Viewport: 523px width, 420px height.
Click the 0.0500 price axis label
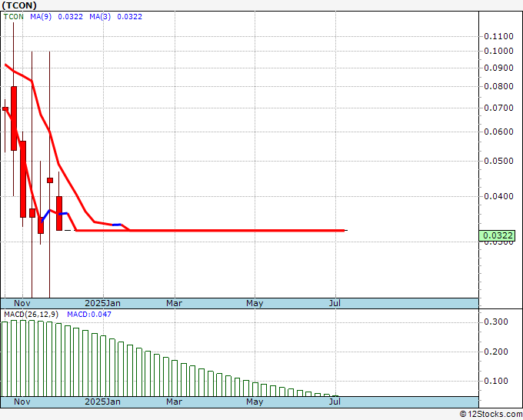click(x=498, y=161)
